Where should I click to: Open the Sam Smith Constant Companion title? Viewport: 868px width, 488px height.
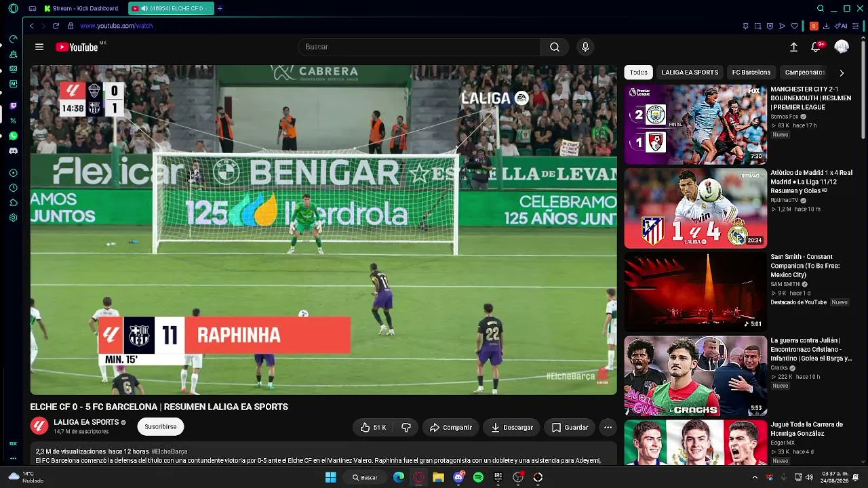(805, 266)
